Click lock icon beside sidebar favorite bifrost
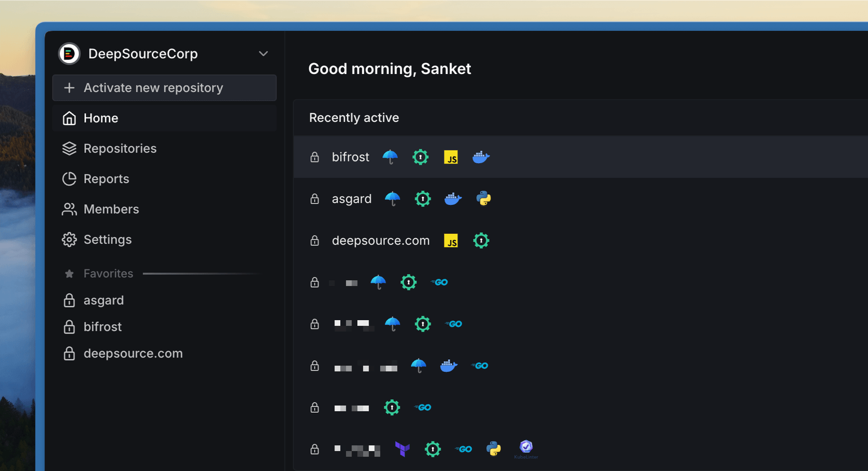The image size is (868, 471). coord(70,326)
